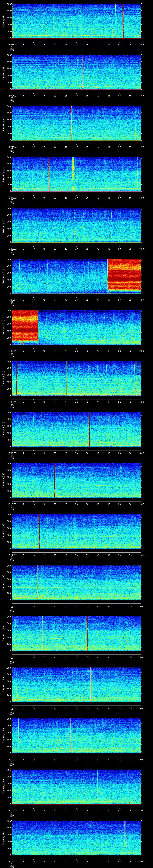Image resolution: width=153 pixels, height=868 pixels.
Task: Click the 18:00 end time label
Action: point(141,862)
